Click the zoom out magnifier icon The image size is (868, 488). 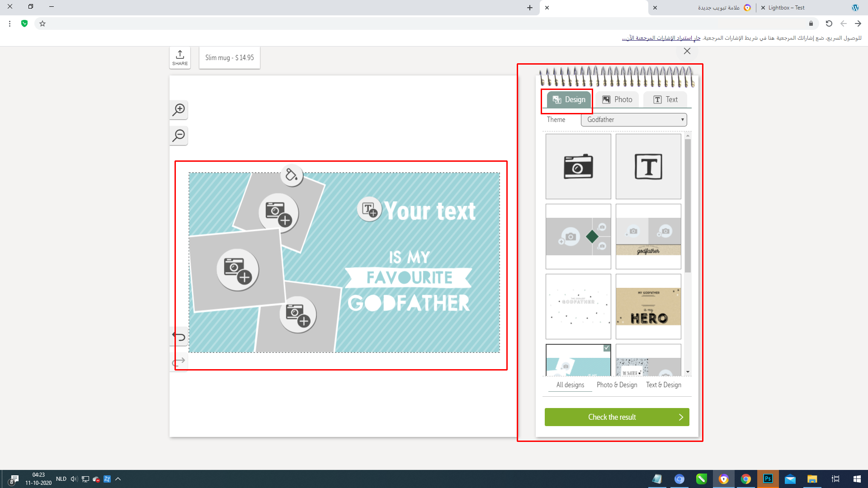point(179,136)
